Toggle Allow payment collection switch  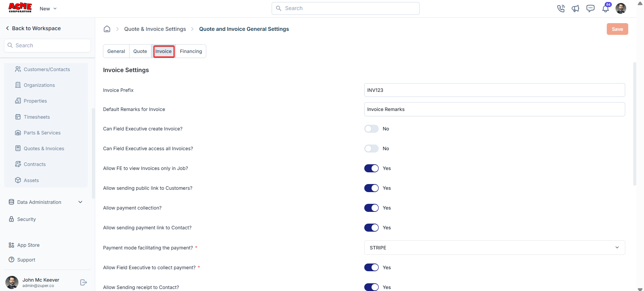[371, 208]
